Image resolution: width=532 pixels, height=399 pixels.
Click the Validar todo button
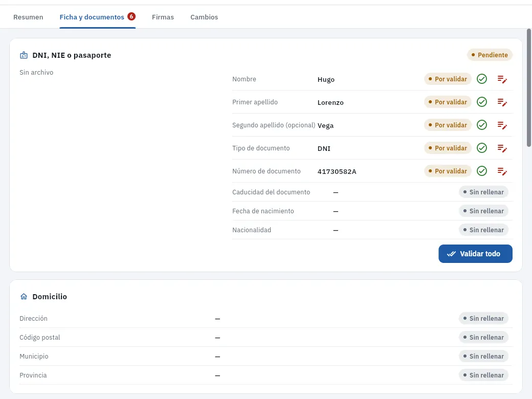[x=475, y=254]
